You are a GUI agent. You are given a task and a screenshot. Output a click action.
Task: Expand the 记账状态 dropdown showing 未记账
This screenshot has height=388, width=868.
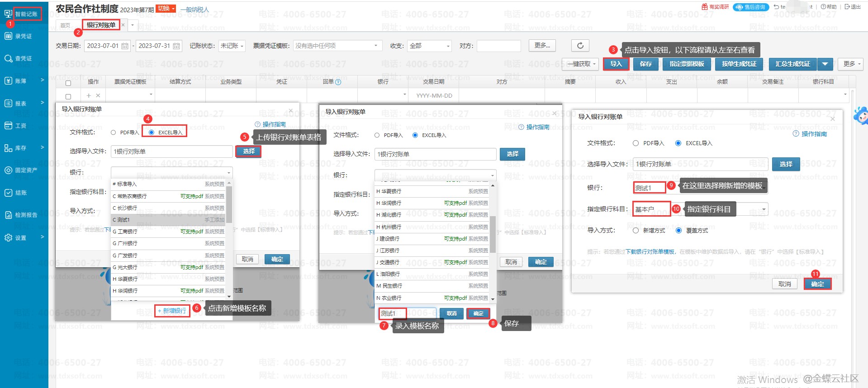[x=232, y=46]
